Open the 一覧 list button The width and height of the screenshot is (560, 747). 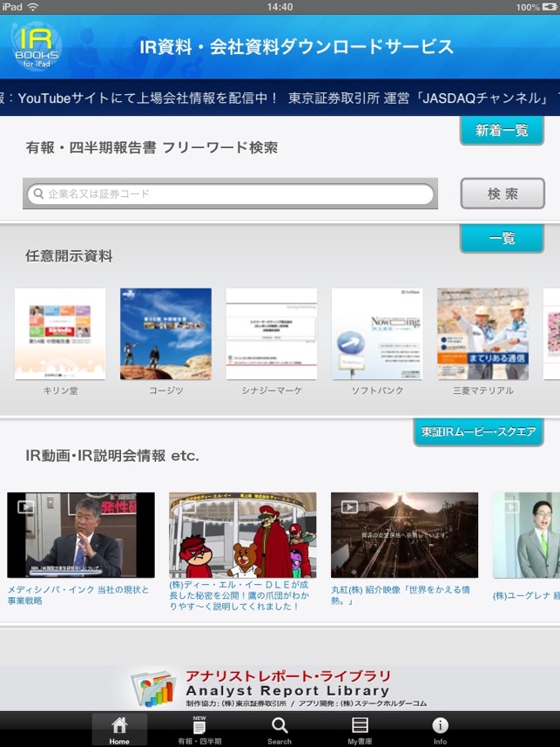502,238
